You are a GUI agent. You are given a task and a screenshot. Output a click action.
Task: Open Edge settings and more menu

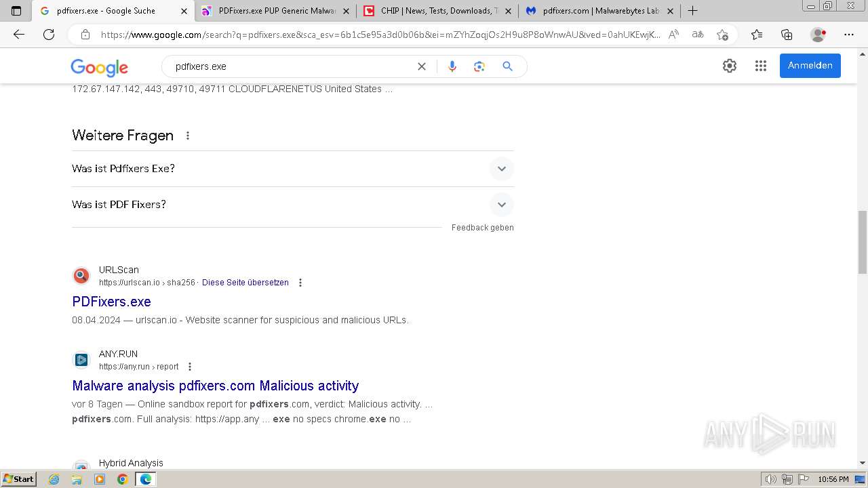[849, 35]
